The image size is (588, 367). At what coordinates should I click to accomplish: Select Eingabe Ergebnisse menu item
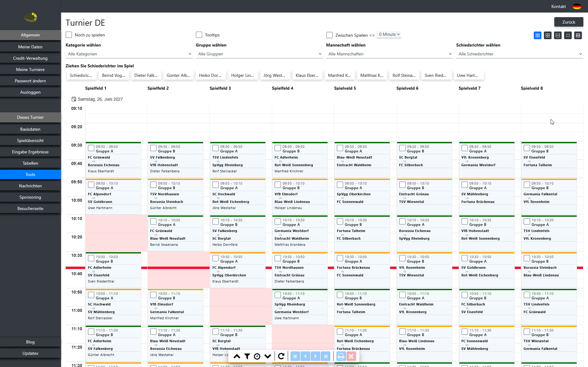click(30, 152)
